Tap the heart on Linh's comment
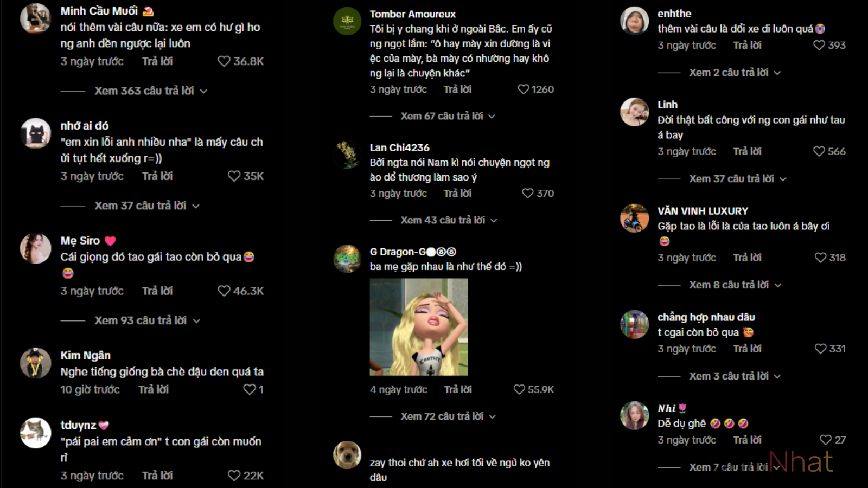 (x=819, y=151)
